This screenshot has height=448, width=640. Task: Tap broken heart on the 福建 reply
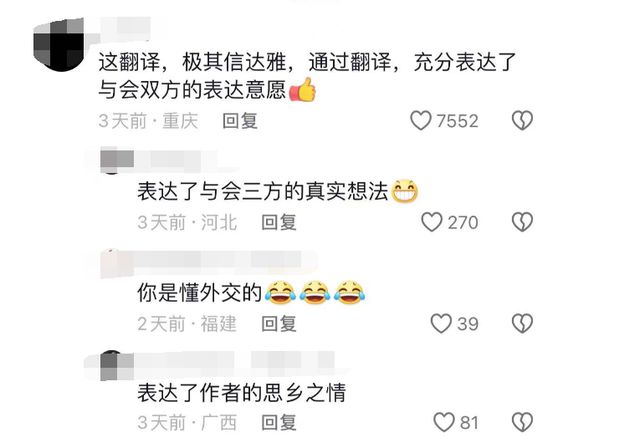522,324
